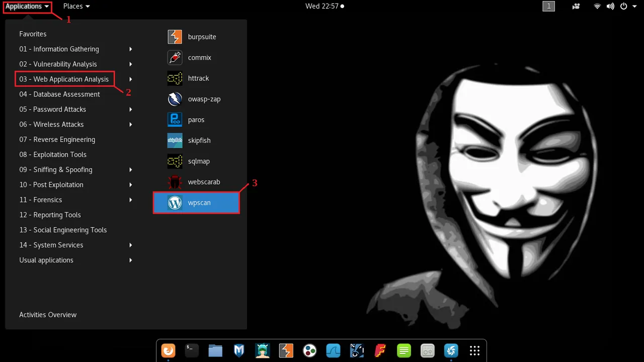Select 12 - Reporting Tools category
This screenshot has height=362, width=644.
point(50,215)
